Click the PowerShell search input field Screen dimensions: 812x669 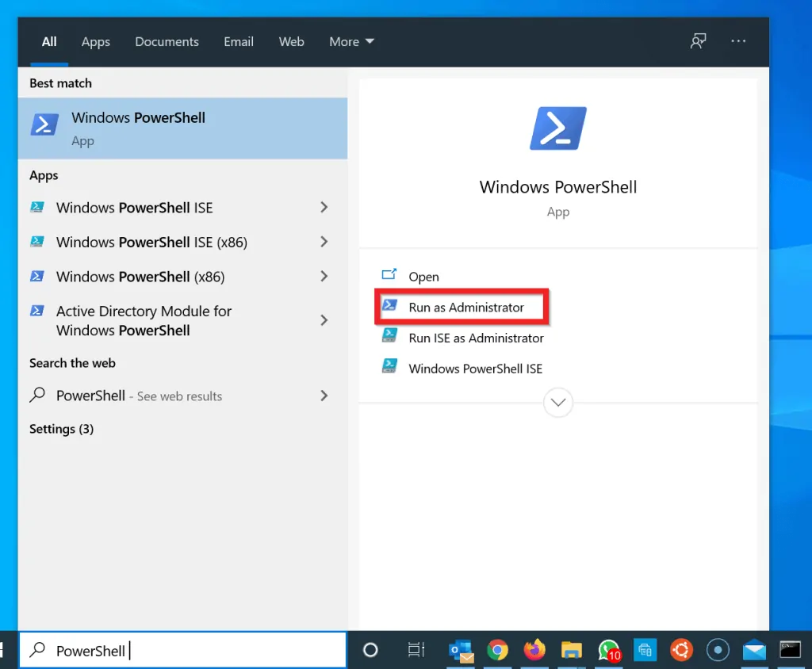182,650
